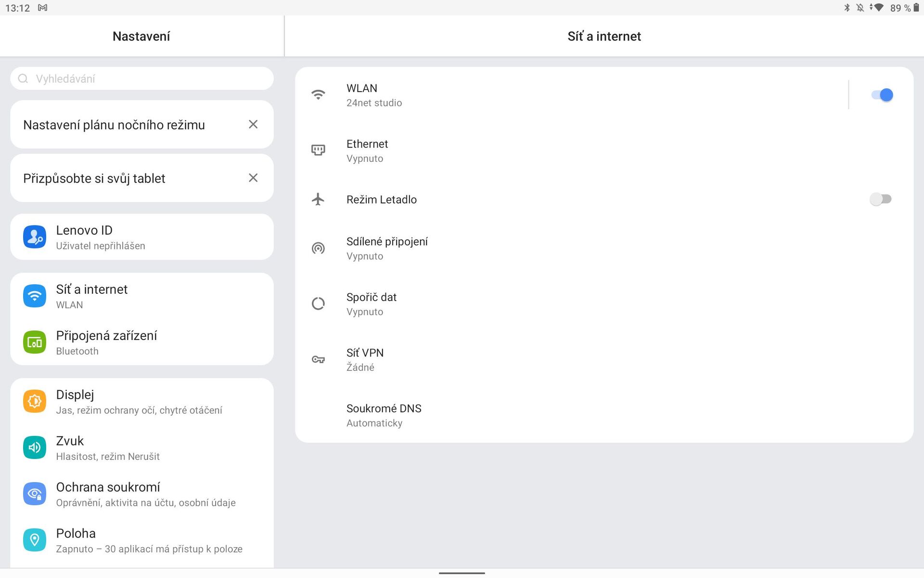The height and width of the screenshot is (578, 924).
Task: Open Sdílené připojení hotspot settings
Action: tap(387, 248)
